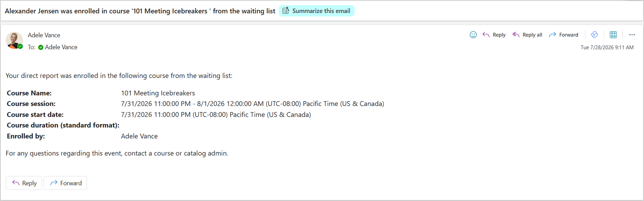Click the blue Forward arrow in header
Image resolution: width=644 pixels, height=201 pixels.
[553, 35]
